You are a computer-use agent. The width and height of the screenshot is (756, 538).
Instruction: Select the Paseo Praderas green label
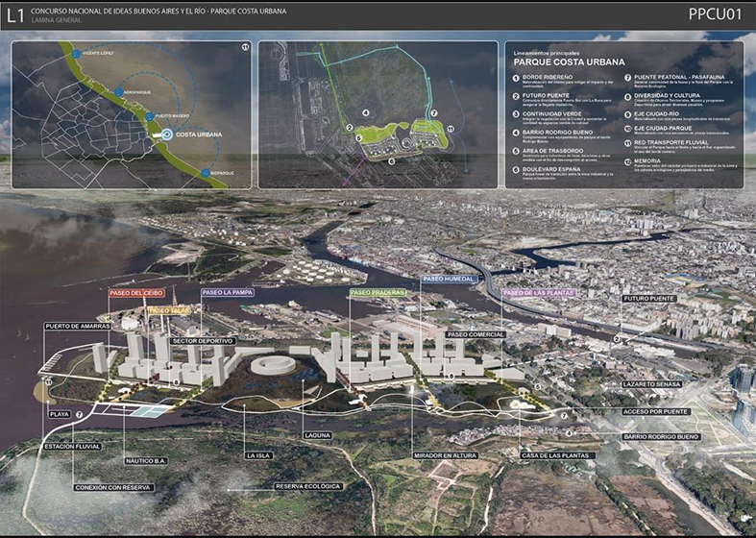pos(377,292)
